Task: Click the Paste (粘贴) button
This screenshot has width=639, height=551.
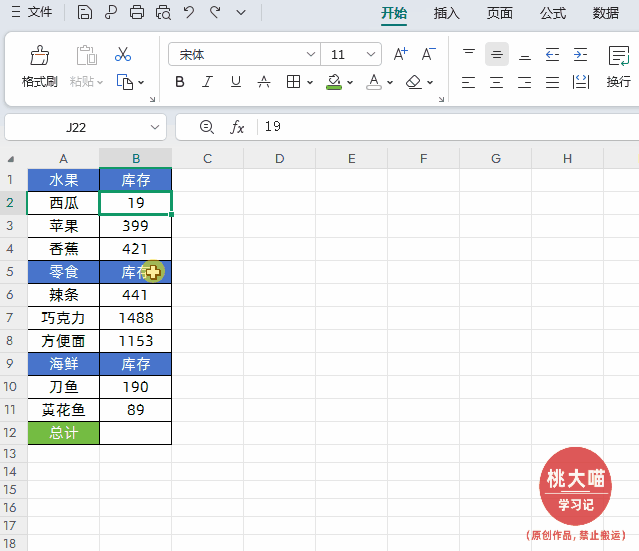Action: click(86, 55)
